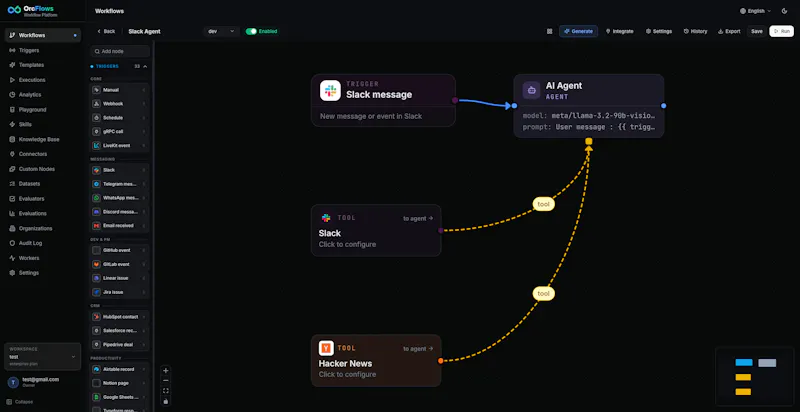Click the Skills sidebar icon
The height and width of the screenshot is (412, 800).
(x=12, y=124)
